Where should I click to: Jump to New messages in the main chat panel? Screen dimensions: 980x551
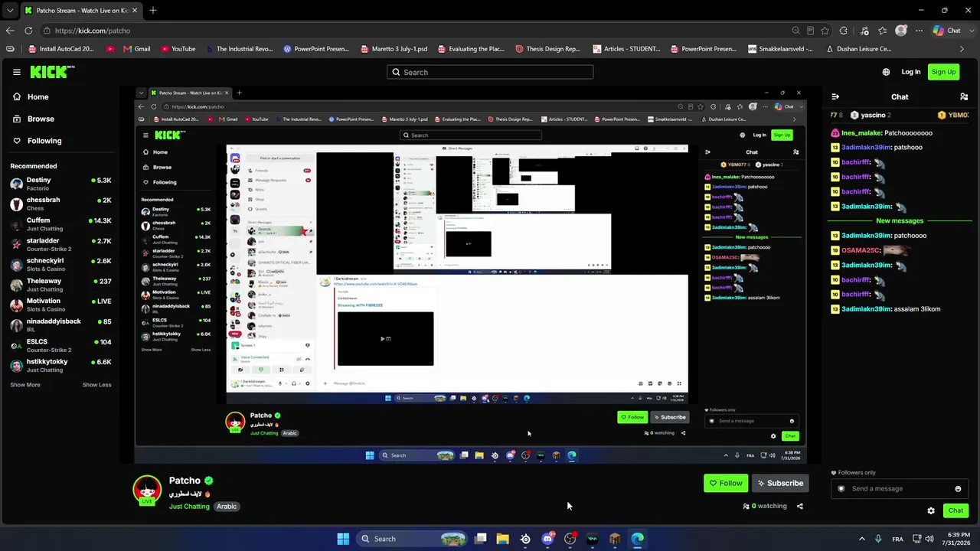coord(900,220)
